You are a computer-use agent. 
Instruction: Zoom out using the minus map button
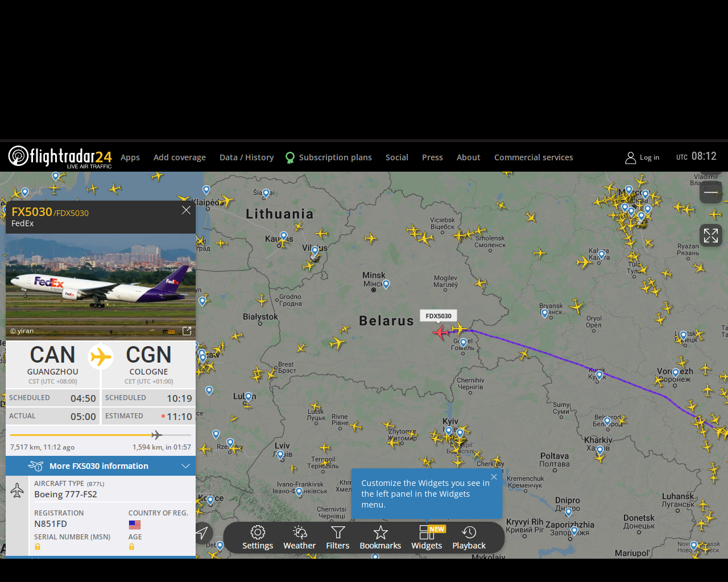tap(711, 192)
